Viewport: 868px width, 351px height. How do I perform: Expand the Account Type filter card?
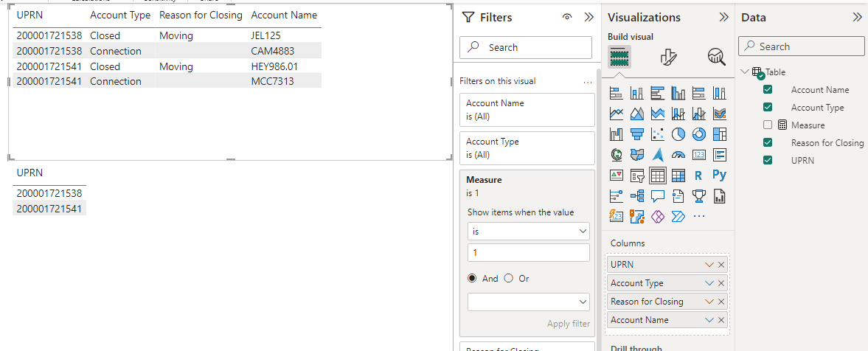coord(527,147)
